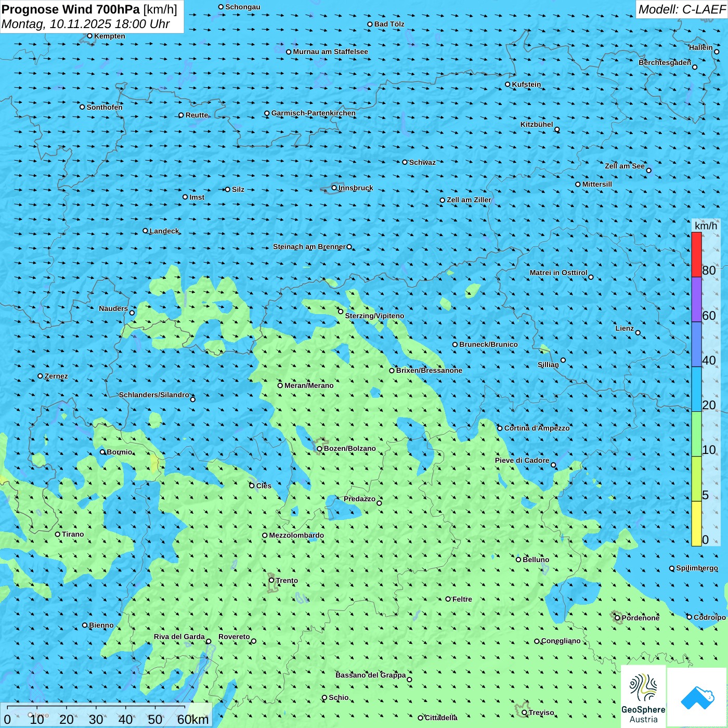The height and width of the screenshot is (728, 728).
Task: Click the Landeck city marker
Action: 145,231
